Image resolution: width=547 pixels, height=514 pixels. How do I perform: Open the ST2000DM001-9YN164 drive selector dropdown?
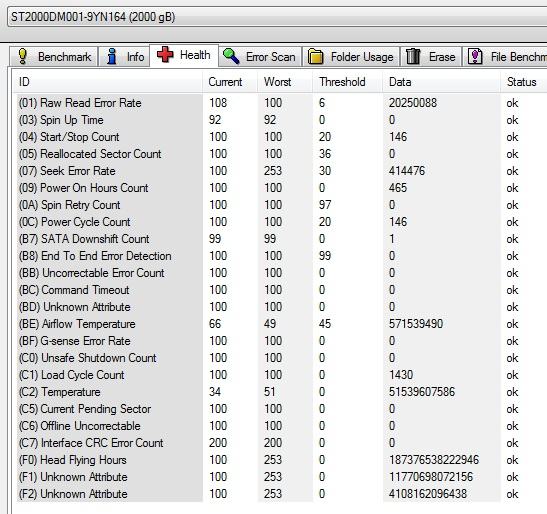277,17
